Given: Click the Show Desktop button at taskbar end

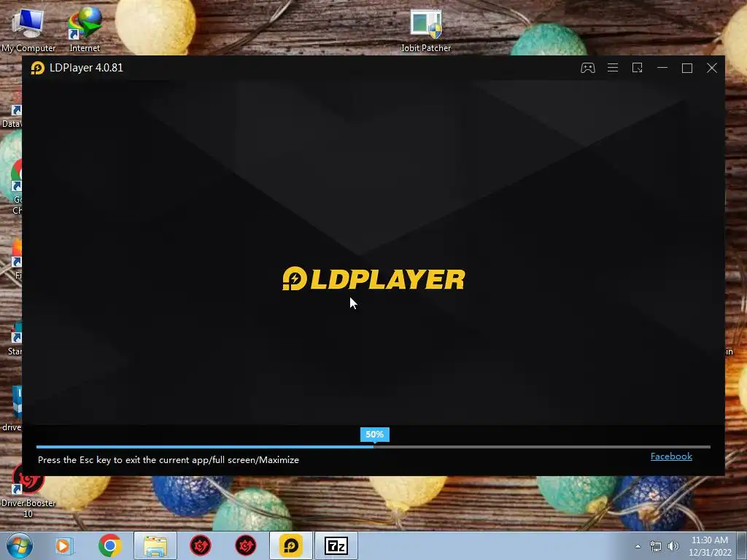Looking at the screenshot, I should [742, 546].
